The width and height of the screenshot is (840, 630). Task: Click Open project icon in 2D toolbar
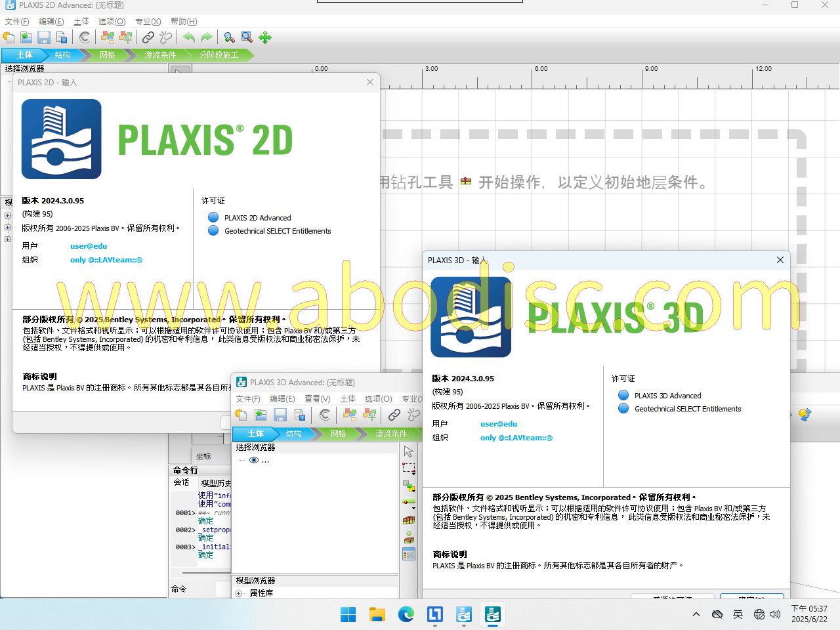26,37
